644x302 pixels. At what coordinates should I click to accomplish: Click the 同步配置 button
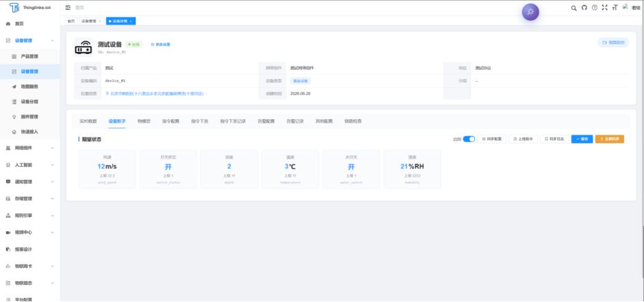[492, 139]
